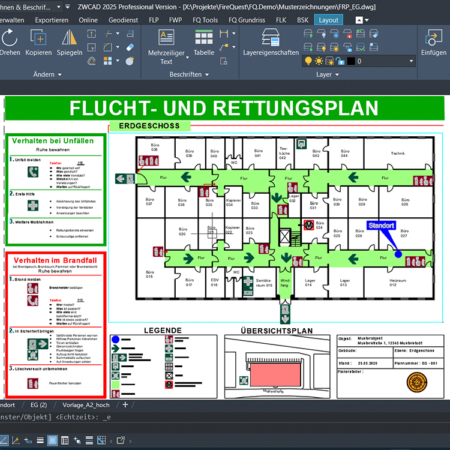Viewport: 450px width, 450px height.
Task: Open the Vorlage_A2_hoch layout tab
Action: point(86,405)
